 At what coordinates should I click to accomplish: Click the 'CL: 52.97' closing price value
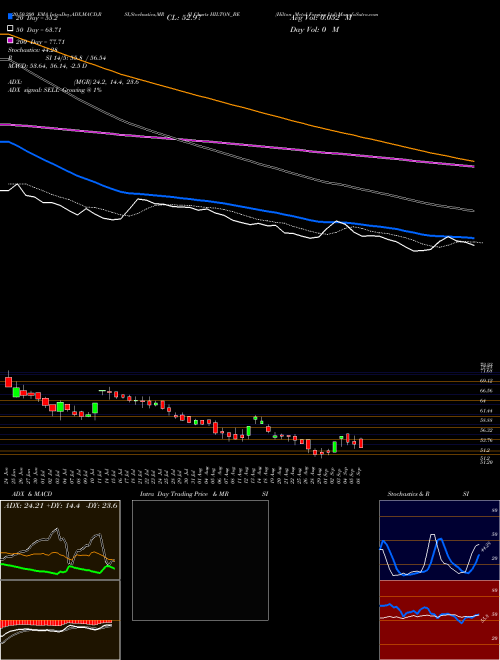pyautogui.click(x=184, y=18)
